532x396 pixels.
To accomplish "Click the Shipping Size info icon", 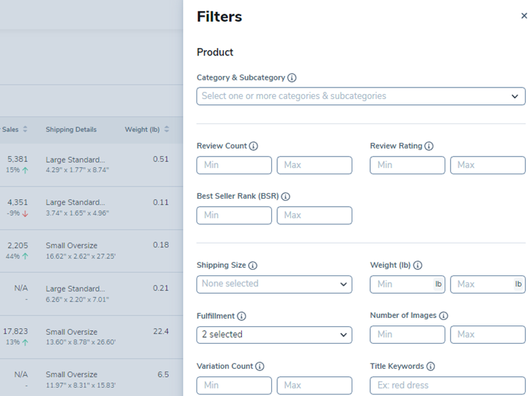I will (x=253, y=266).
